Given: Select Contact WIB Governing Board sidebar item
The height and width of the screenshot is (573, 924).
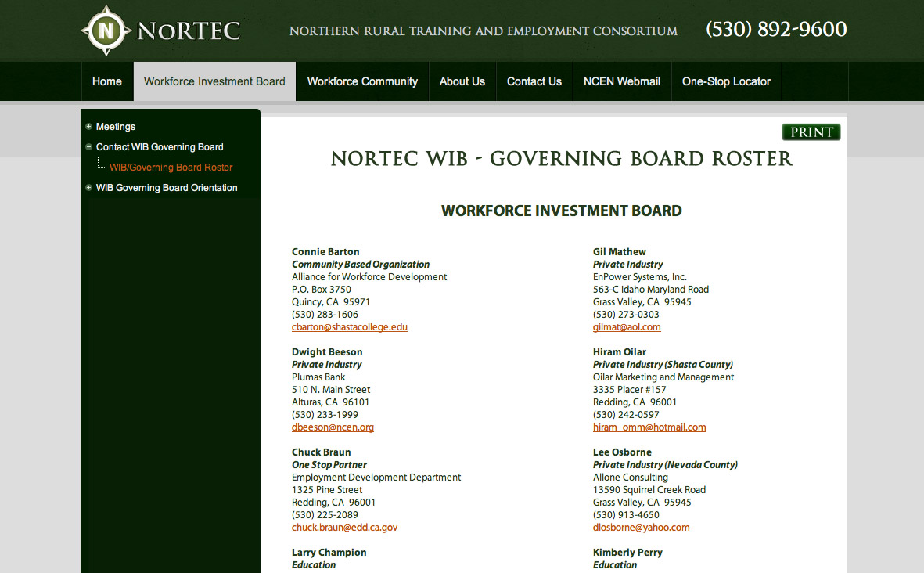Looking at the screenshot, I should [160, 147].
